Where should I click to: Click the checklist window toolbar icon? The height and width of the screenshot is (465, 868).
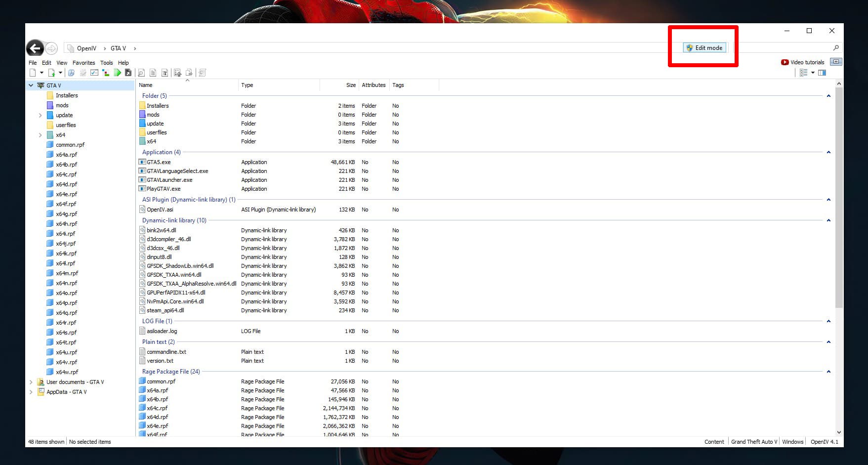[94, 73]
